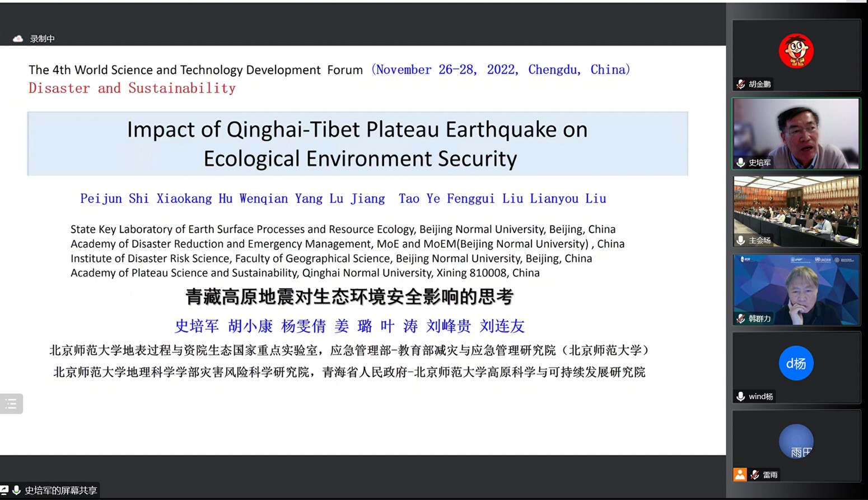868x500 pixels.
Task: Click the 雨田 avatar in the 雷雨 tile
Action: 796,442
